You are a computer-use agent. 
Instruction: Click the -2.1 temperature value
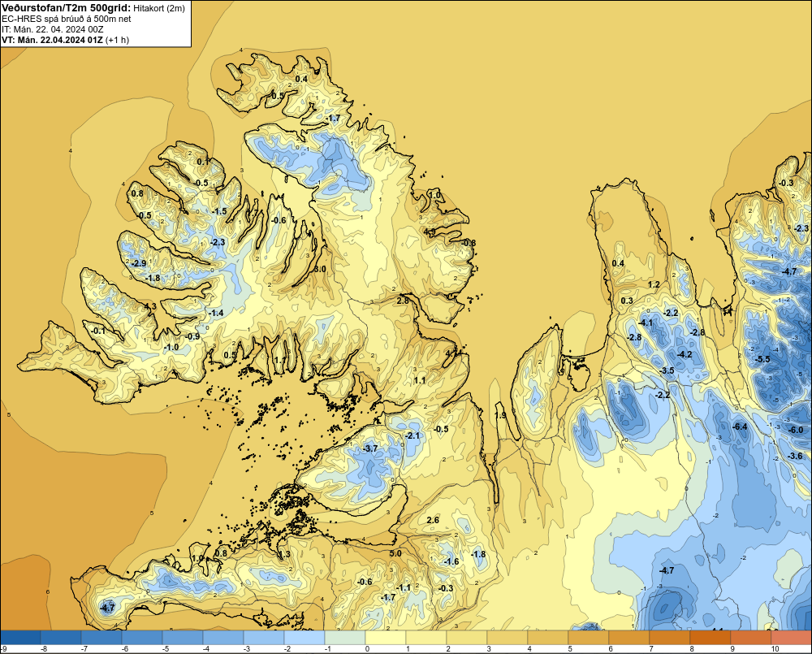click(412, 435)
